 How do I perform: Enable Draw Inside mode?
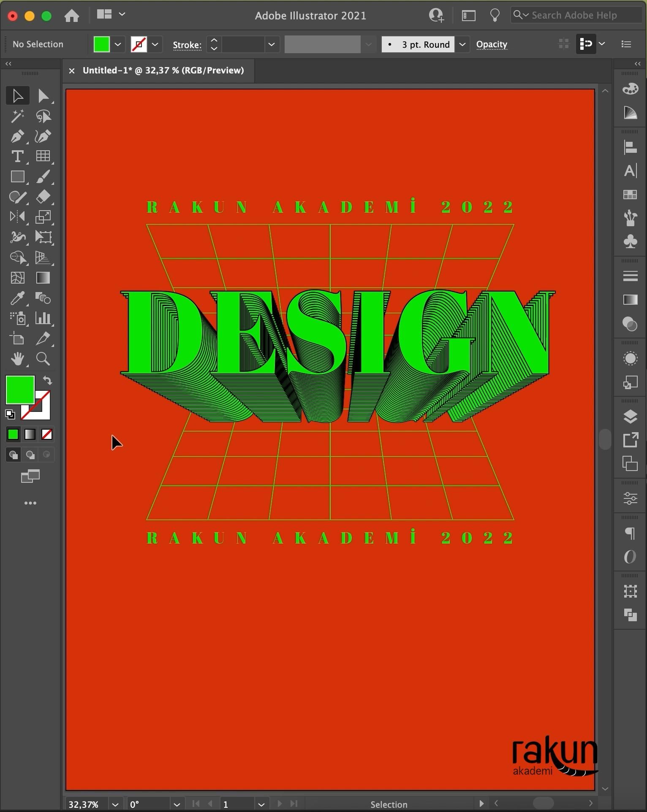click(x=46, y=455)
